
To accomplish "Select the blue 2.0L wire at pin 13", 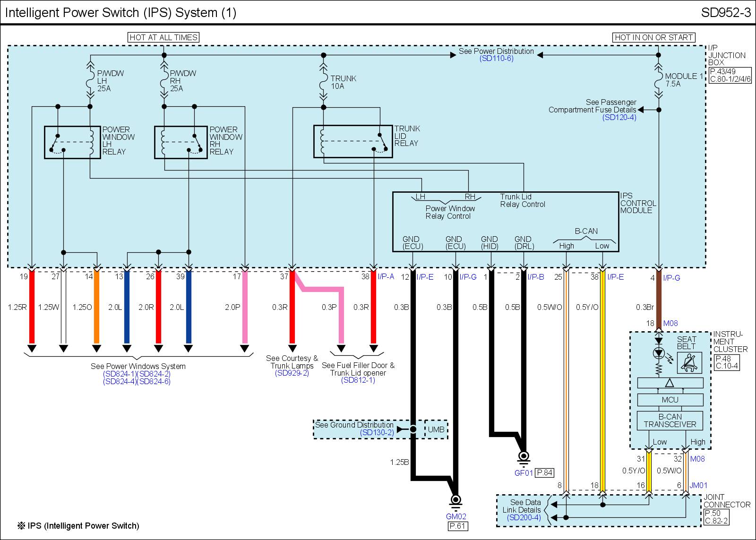I will click(126, 307).
